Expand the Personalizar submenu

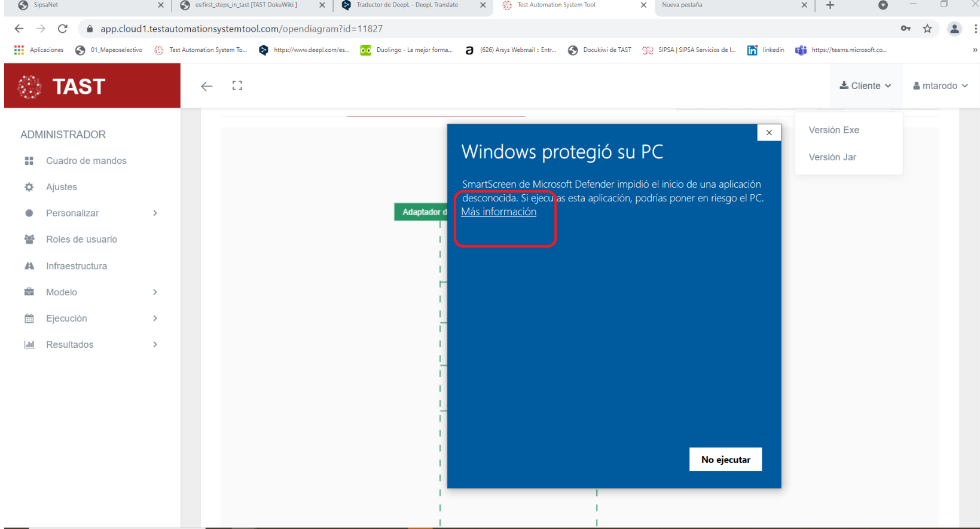click(155, 213)
